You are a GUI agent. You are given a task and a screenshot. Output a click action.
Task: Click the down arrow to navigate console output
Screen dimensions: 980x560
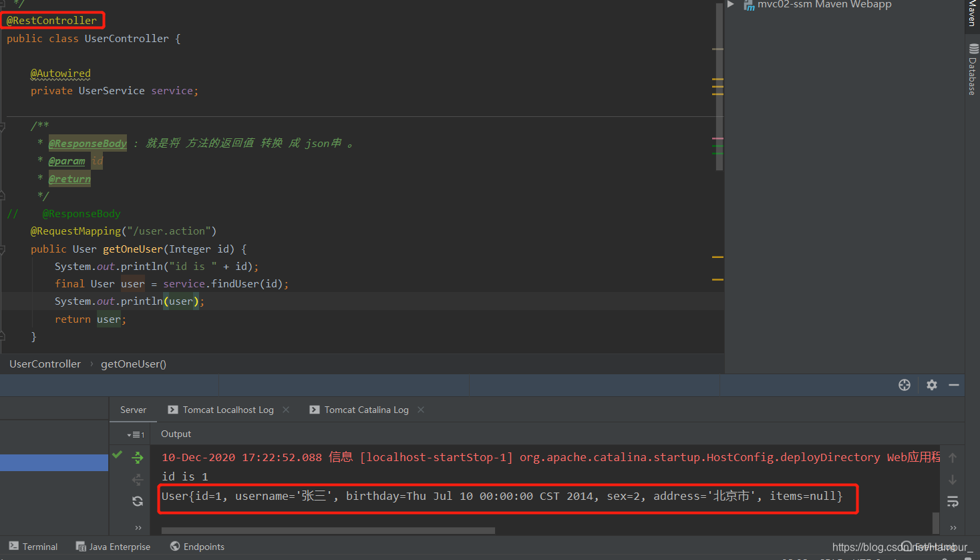tap(953, 480)
